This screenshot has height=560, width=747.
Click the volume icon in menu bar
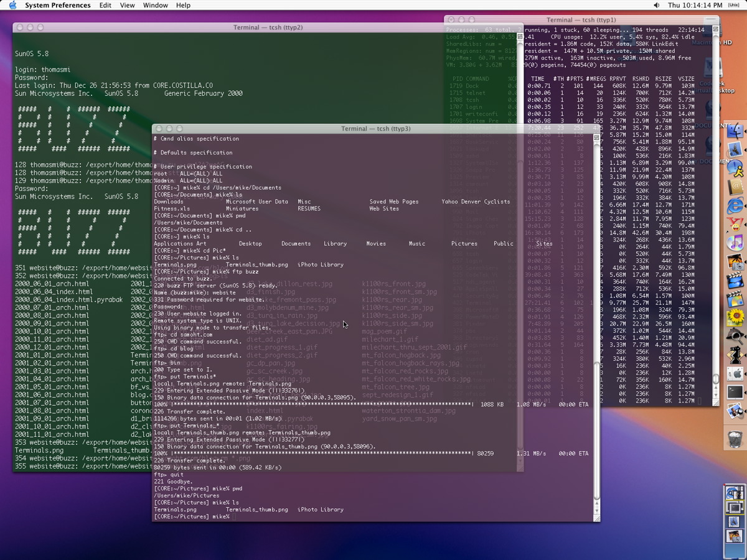[657, 5]
